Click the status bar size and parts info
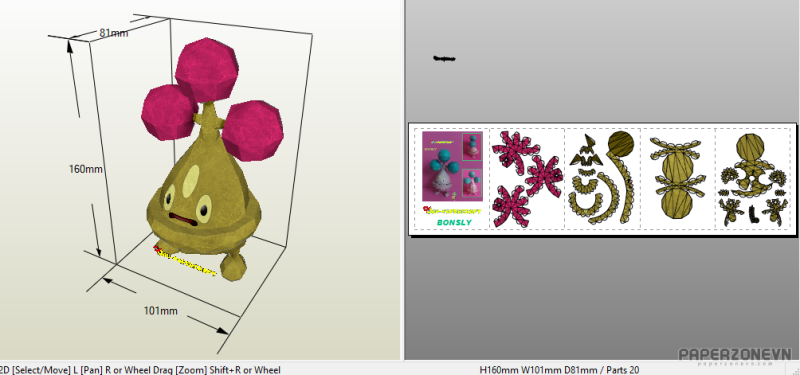Image resolution: width=800 pixels, height=375 pixels. 559,369
